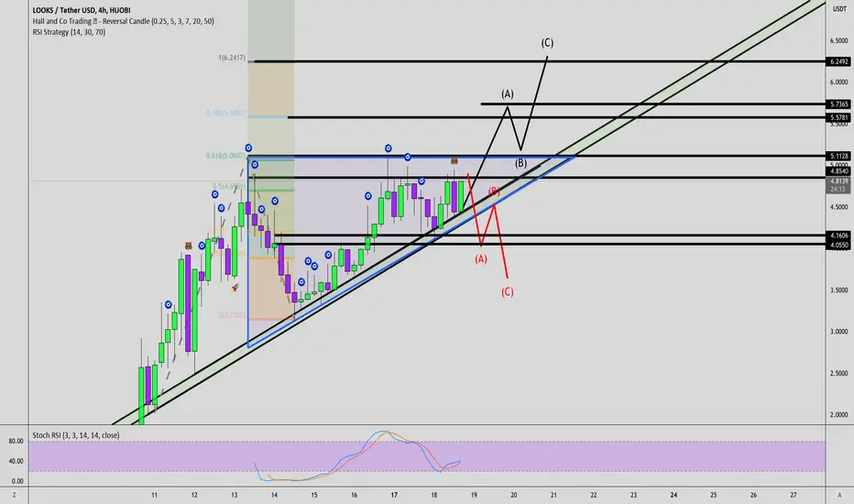Click the 5.1128 price label

[838, 156]
